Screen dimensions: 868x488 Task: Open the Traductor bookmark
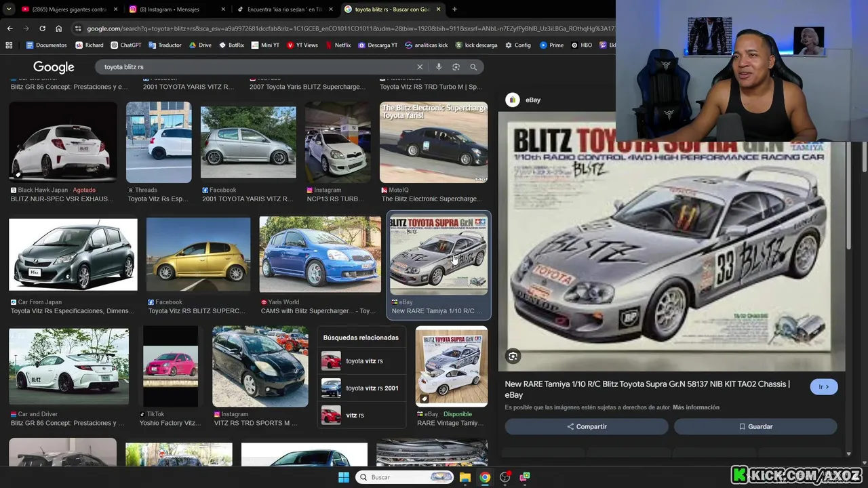click(x=164, y=45)
